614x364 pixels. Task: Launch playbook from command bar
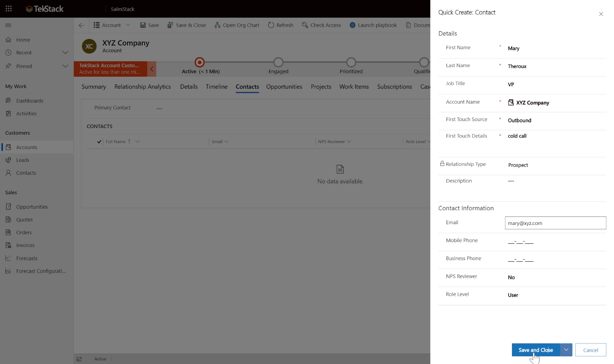[373, 25]
